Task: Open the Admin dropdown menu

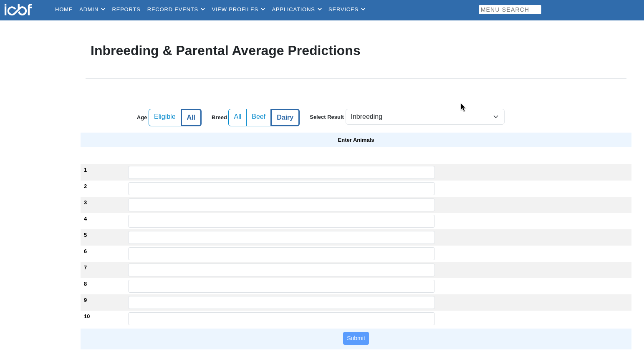Action: 92,9
